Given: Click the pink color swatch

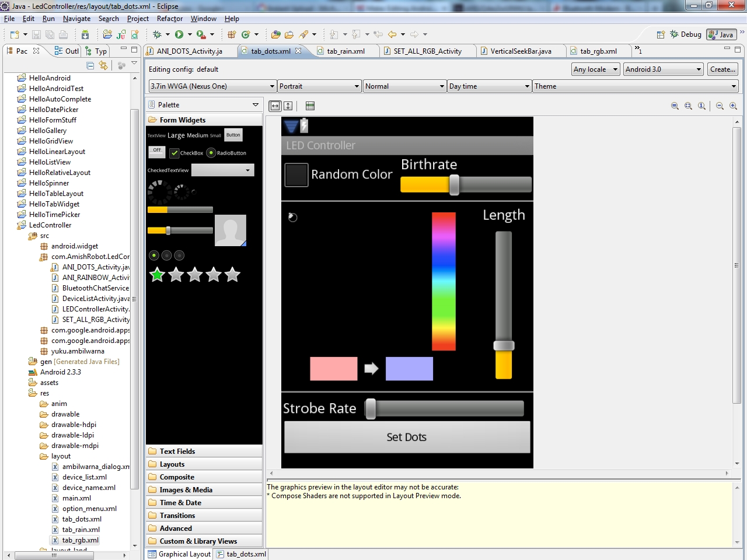Looking at the screenshot, I should click(334, 369).
